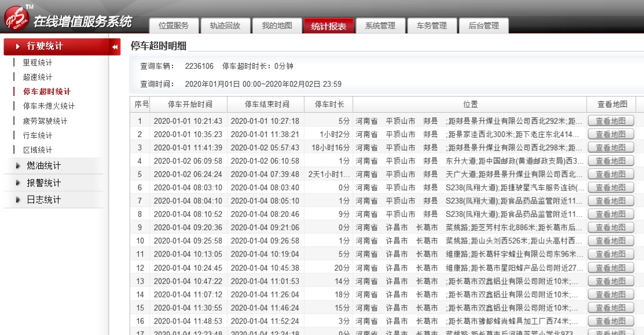Viewport: 644px width, 335px height.
Task: Collapse the sidebar with the double-arrow icon
Action: [115, 46]
